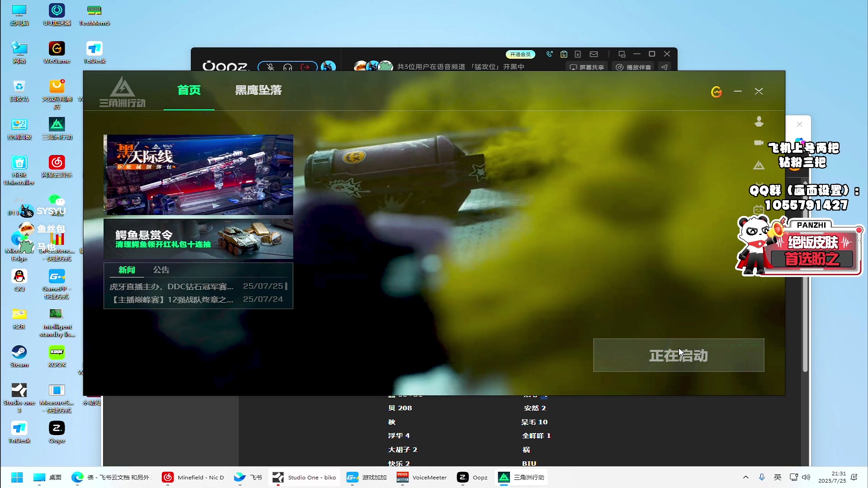Select 贝 208 entry in background list
Image resolution: width=868 pixels, height=488 pixels.
pos(400,408)
